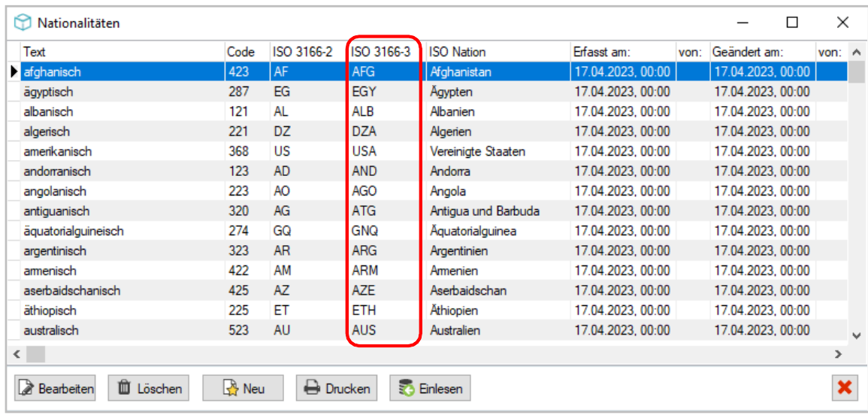Click the cell 'Aserbaidschan'
Screen dimensions: 868x415
(x=498, y=291)
